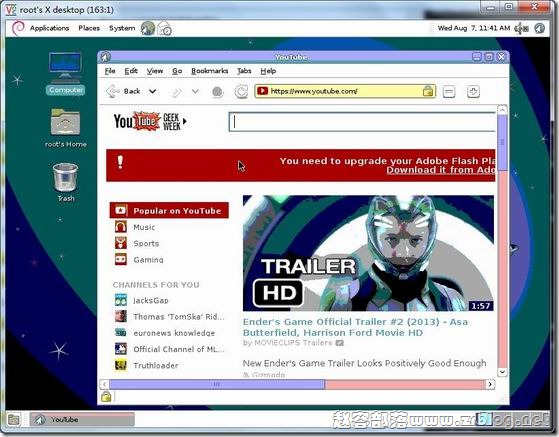Click the Ender's Game trailer thumbnail
The image size is (559, 437).
(x=368, y=253)
